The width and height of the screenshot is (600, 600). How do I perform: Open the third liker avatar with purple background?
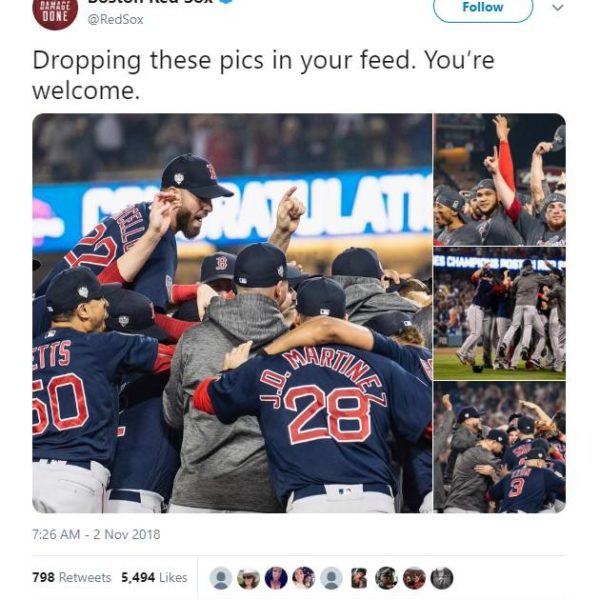click(x=276, y=578)
